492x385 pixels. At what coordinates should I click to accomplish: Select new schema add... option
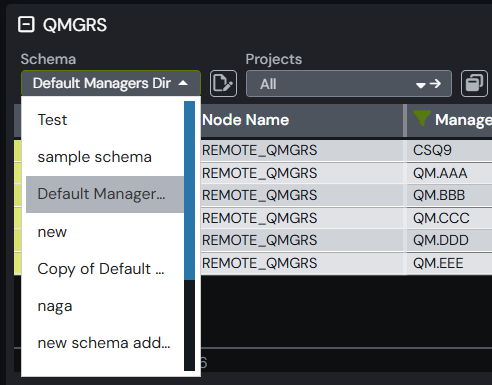105,343
